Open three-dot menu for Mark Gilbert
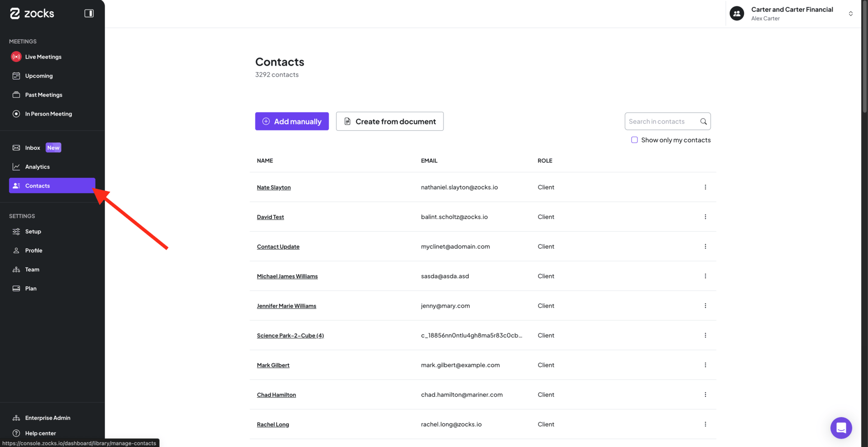The height and width of the screenshot is (447, 868). (x=705, y=365)
